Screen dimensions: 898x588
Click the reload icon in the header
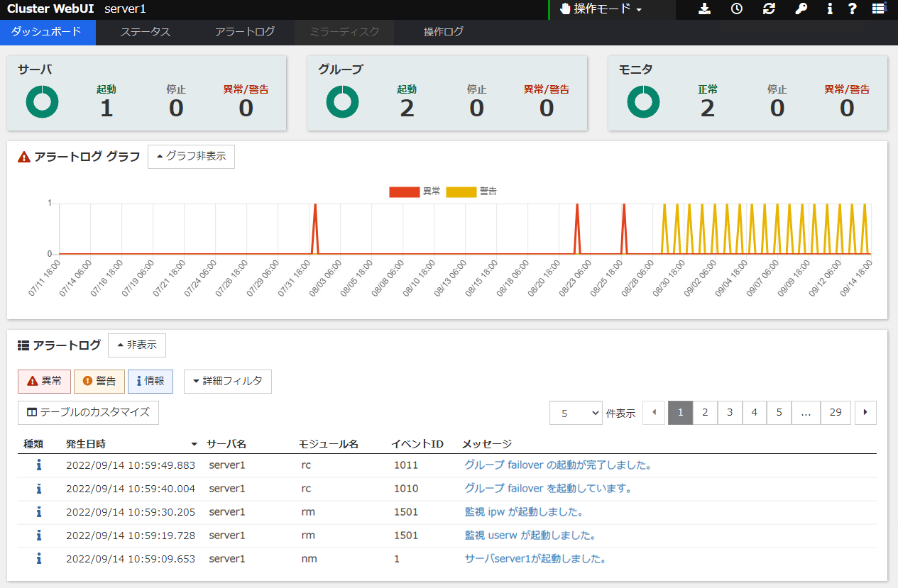coord(769,9)
